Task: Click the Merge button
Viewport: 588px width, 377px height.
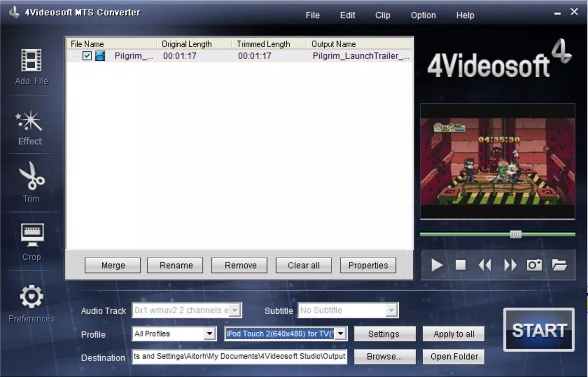Action: pos(113,265)
